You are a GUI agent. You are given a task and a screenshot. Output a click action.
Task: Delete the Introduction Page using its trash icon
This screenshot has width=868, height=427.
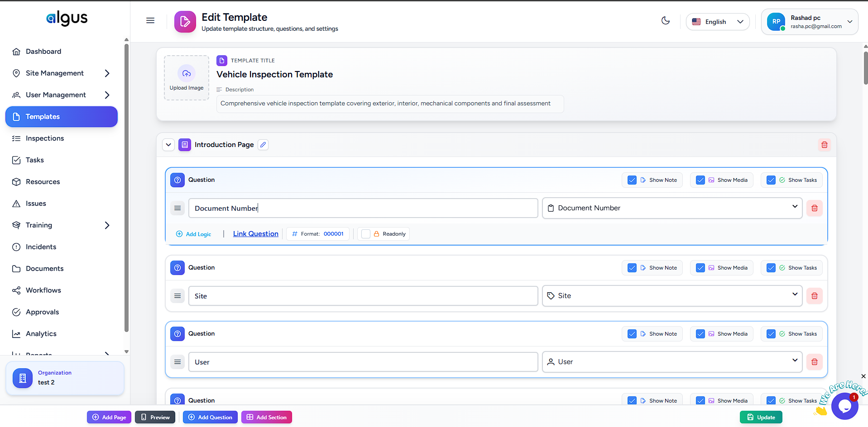pos(824,144)
